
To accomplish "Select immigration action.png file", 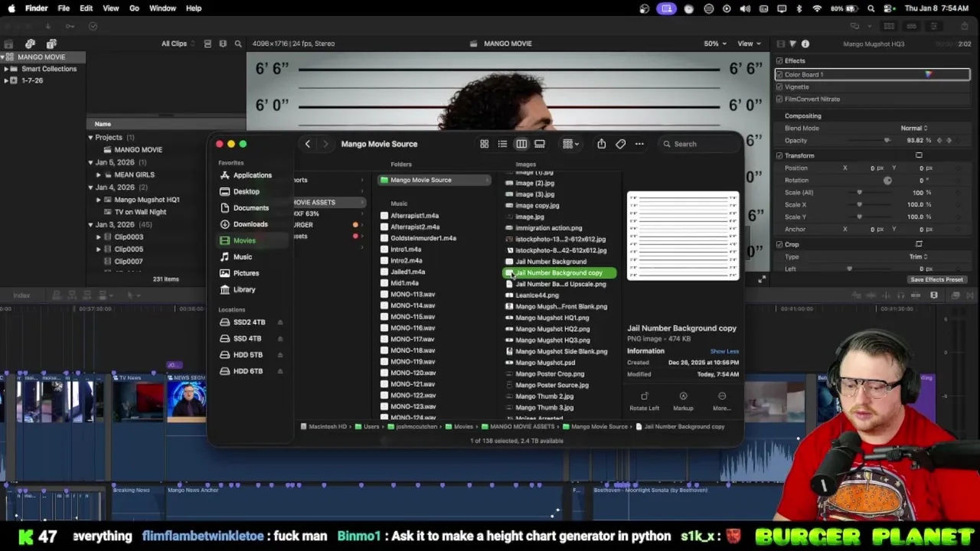I will (548, 228).
